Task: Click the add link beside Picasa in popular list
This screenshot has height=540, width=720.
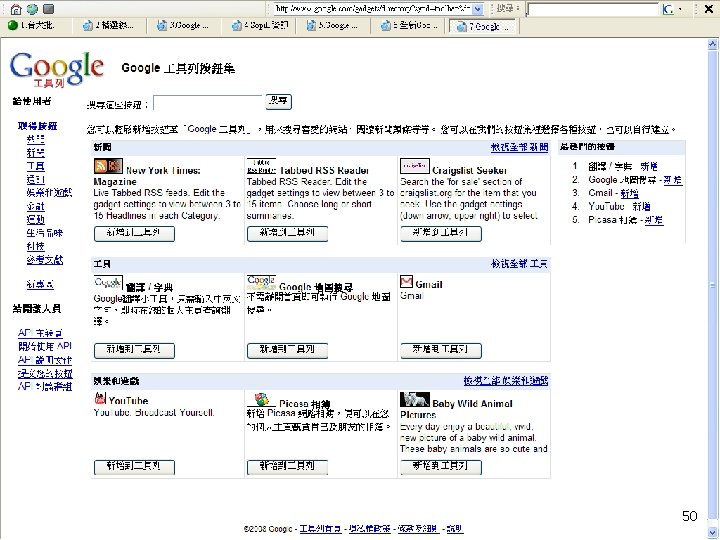Action: point(654,220)
